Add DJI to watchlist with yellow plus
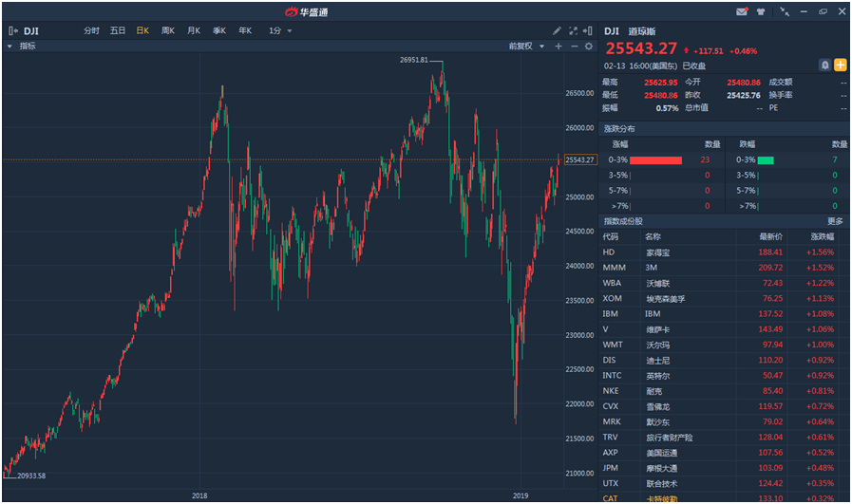The width and height of the screenshot is (852, 504). (840, 65)
